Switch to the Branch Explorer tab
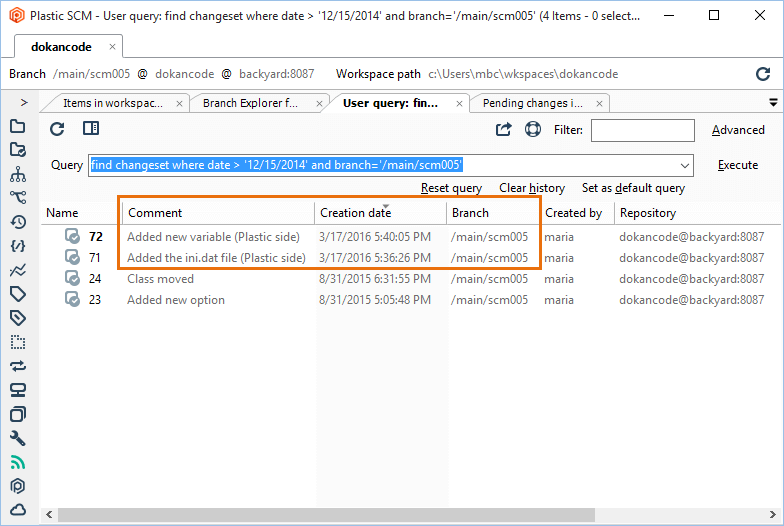 (250, 103)
